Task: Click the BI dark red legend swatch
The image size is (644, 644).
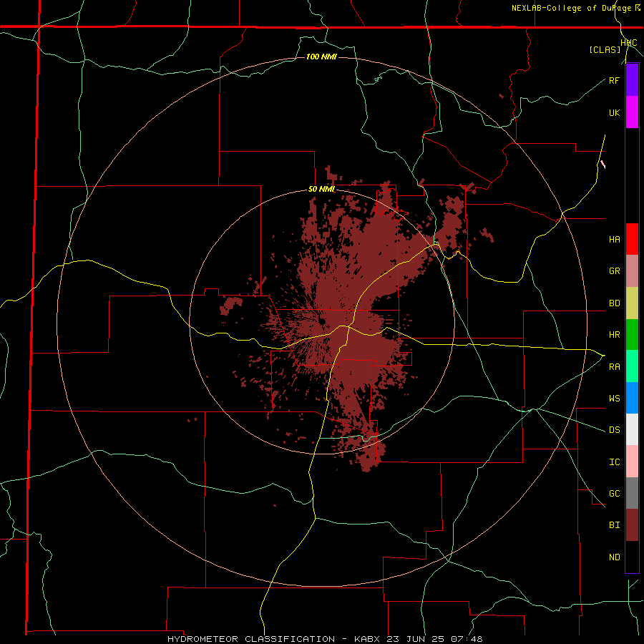Action: [x=632, y=525]
